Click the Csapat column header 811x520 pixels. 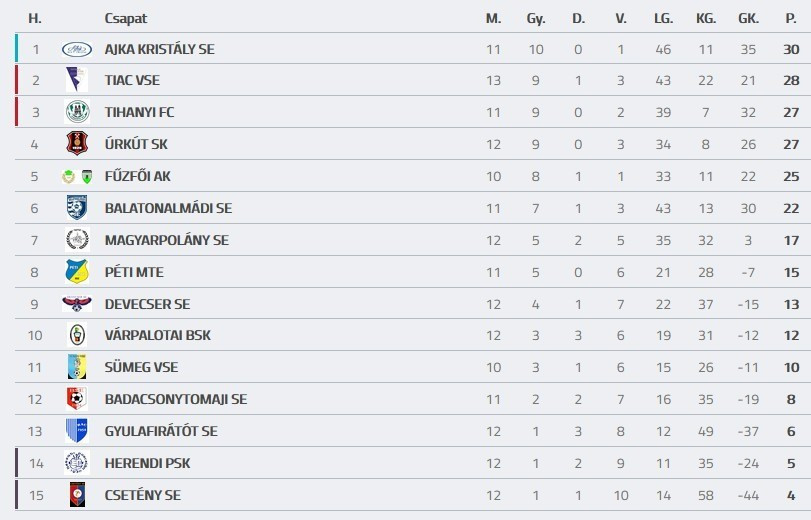125,18
